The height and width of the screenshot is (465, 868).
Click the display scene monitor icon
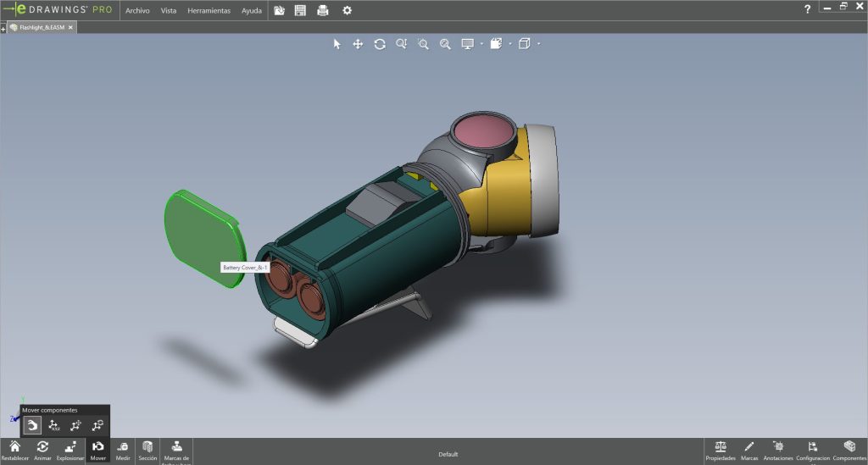coord(468,44)
